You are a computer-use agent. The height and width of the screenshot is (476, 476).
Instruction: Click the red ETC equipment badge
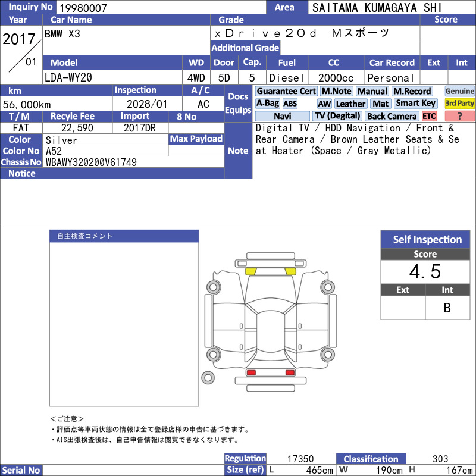pyautogui.click(x=429, y=116)
